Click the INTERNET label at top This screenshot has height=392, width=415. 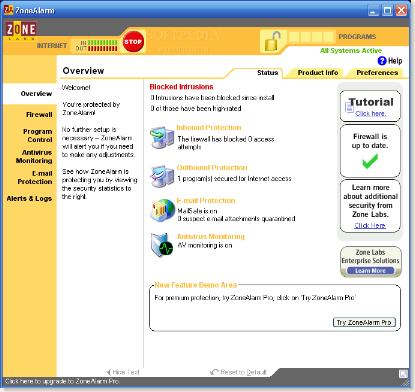click(52, 46)
